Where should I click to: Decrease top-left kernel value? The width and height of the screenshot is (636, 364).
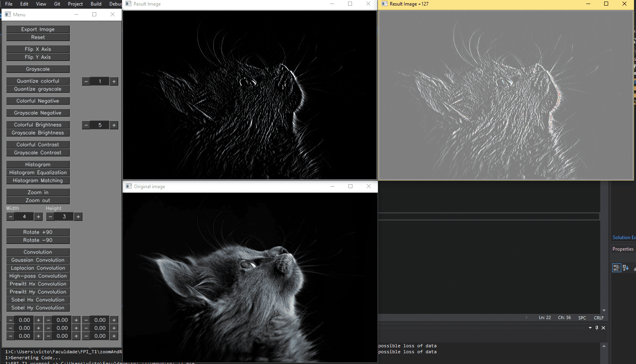(10, 320)
